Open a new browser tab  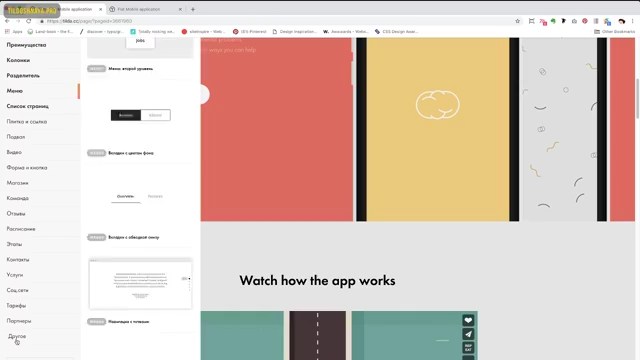click(x=193, y=9)
